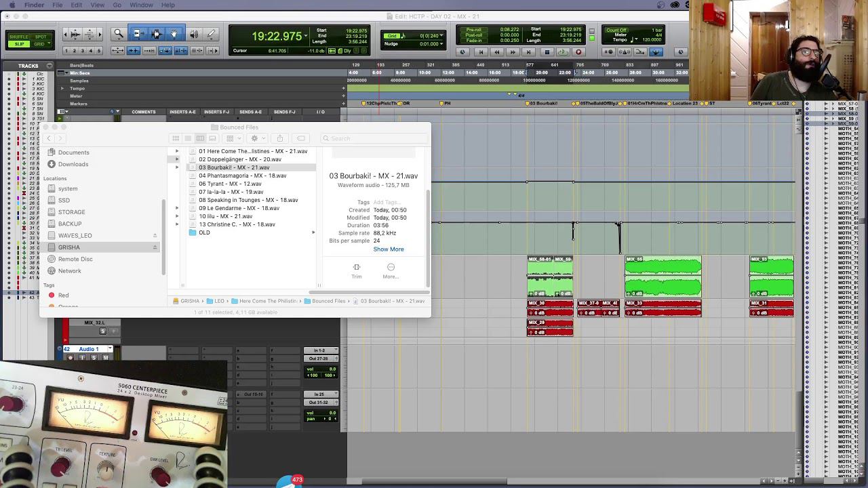Switch Finder to list view
868x488 pixels.
click(x=188, y=138)
